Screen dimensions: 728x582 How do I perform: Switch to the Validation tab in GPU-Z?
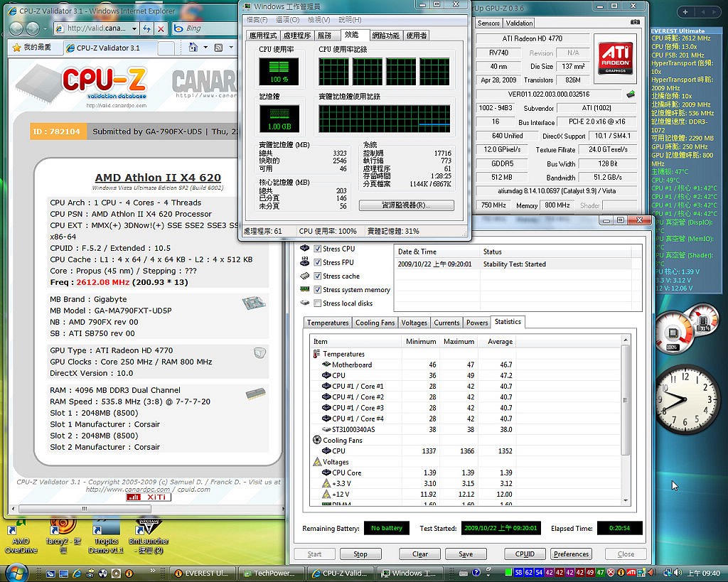coord(519,23)
